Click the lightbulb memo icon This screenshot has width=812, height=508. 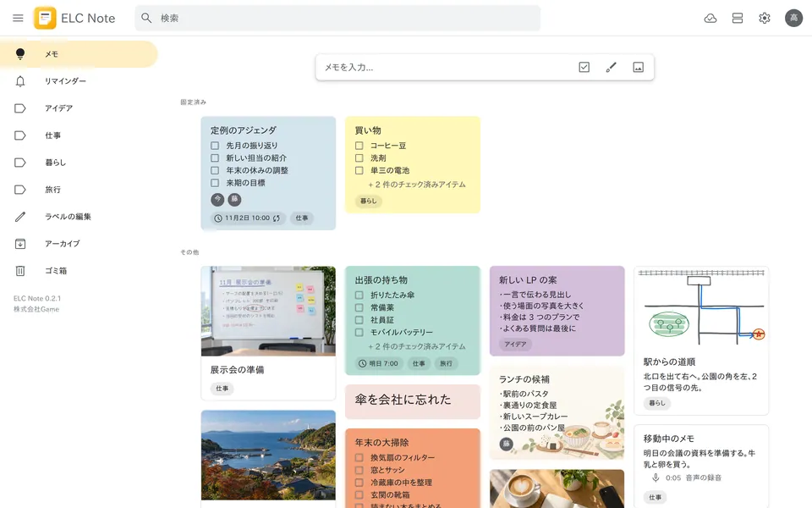point(20,54)
